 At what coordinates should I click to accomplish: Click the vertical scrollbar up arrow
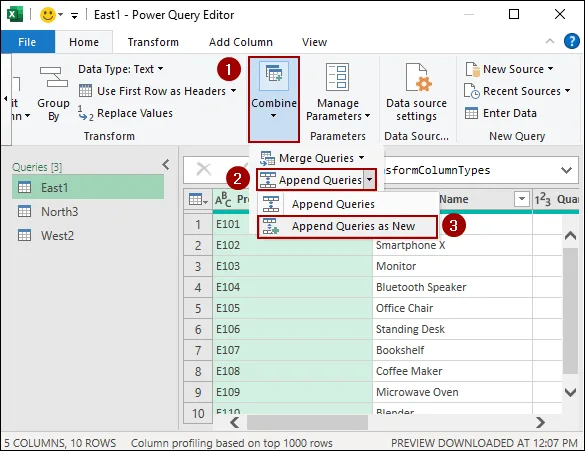(570, 235)
